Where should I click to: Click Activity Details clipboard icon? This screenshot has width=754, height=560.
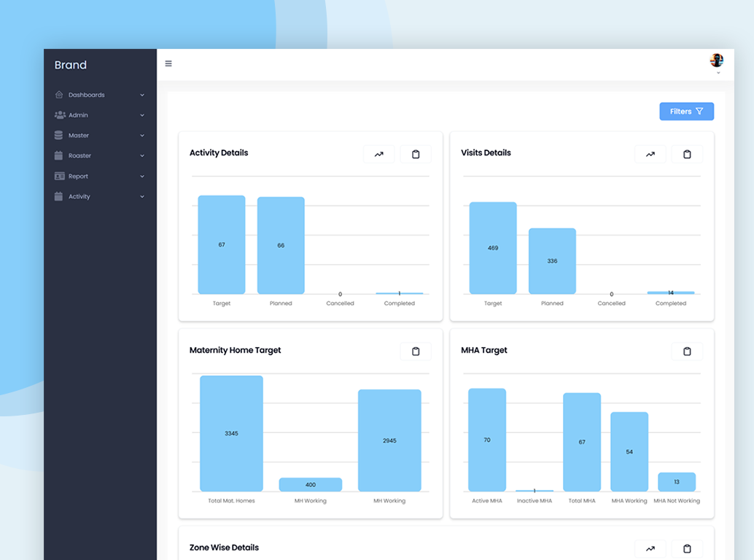(416, 155)
